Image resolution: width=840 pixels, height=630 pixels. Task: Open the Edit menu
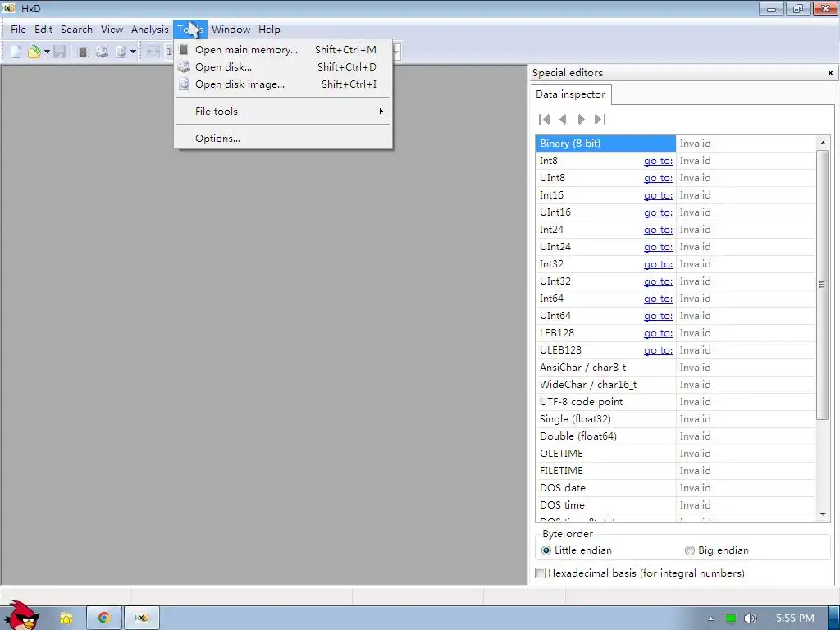click(43, 30)
